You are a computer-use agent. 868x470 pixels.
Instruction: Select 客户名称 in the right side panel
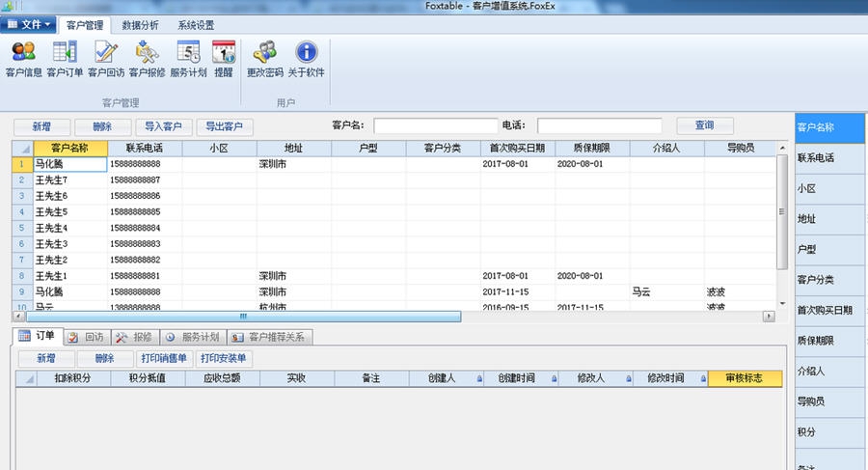click(829, 127)
